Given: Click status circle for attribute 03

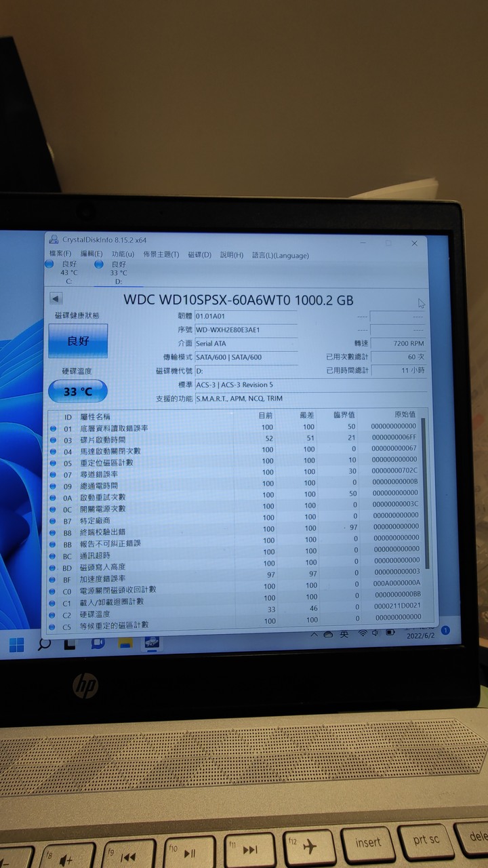Looking at the screenshot, I should pos(54,439).
